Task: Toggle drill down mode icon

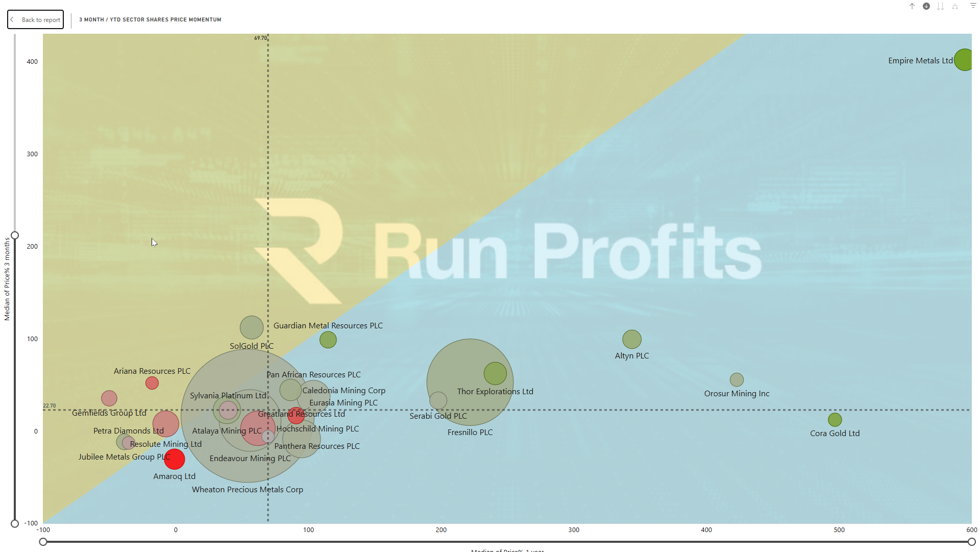Action: tap(926, 6)
